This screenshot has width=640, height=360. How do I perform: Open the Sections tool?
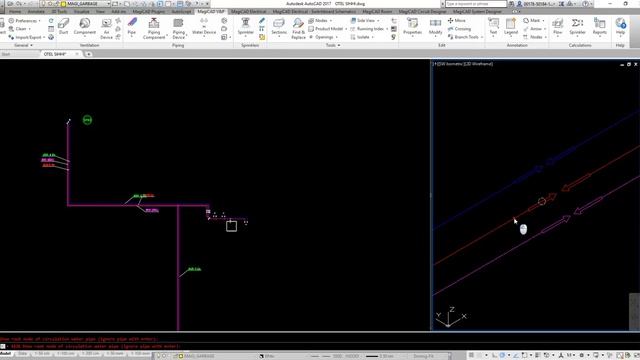click(279, 27)
